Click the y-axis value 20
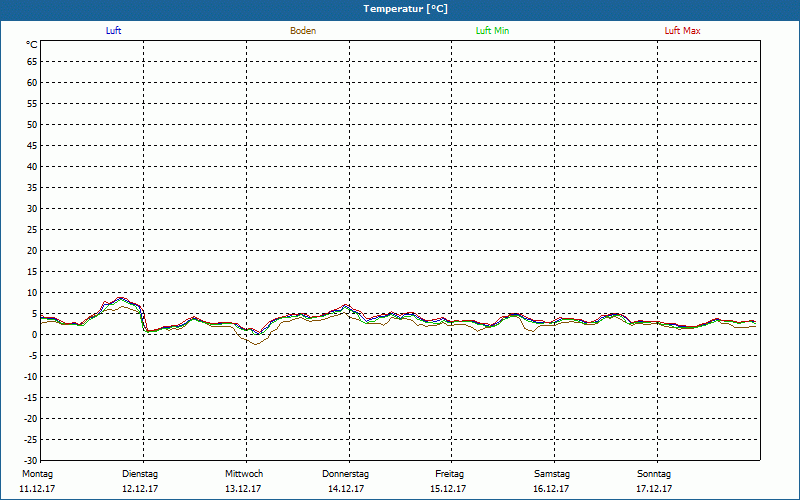Screen dimensions: 800x500 [x=32, y=251]
